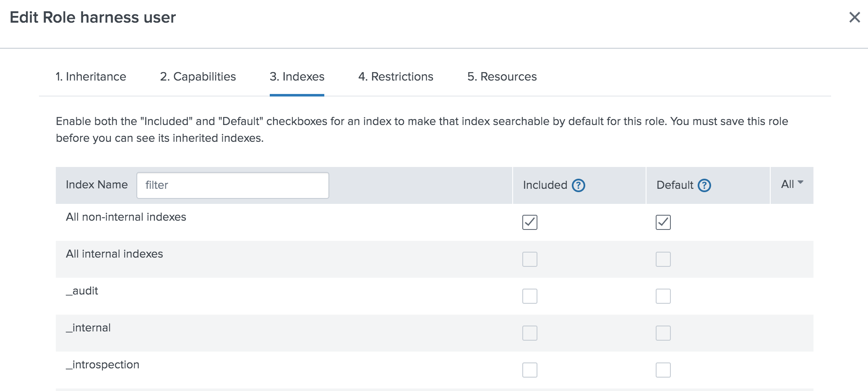
Task: Click the Index Name filter field
Action: pos(232,185)
